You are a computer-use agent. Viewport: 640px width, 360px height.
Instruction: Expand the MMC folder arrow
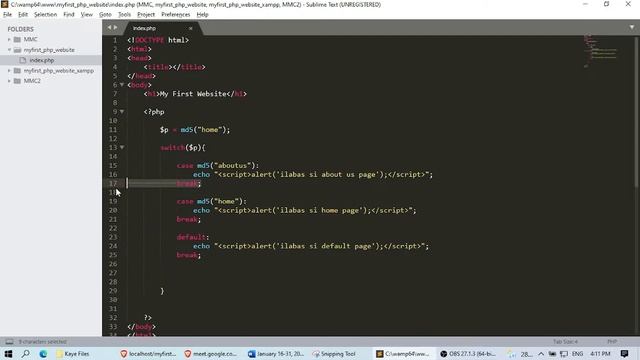(9, 39)
